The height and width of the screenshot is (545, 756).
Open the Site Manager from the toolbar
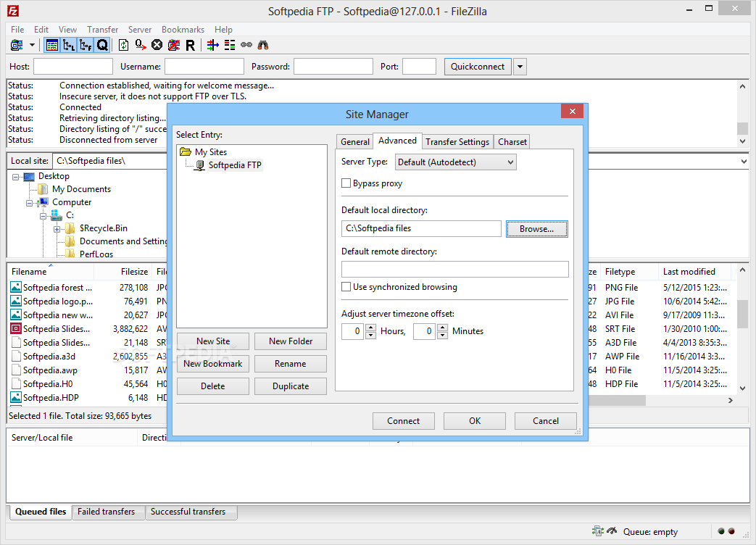pos(16,44)
